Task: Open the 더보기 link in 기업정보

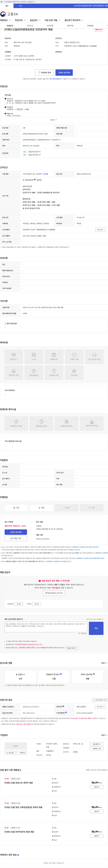Action: pyautogui.click(x=104, y=735)
